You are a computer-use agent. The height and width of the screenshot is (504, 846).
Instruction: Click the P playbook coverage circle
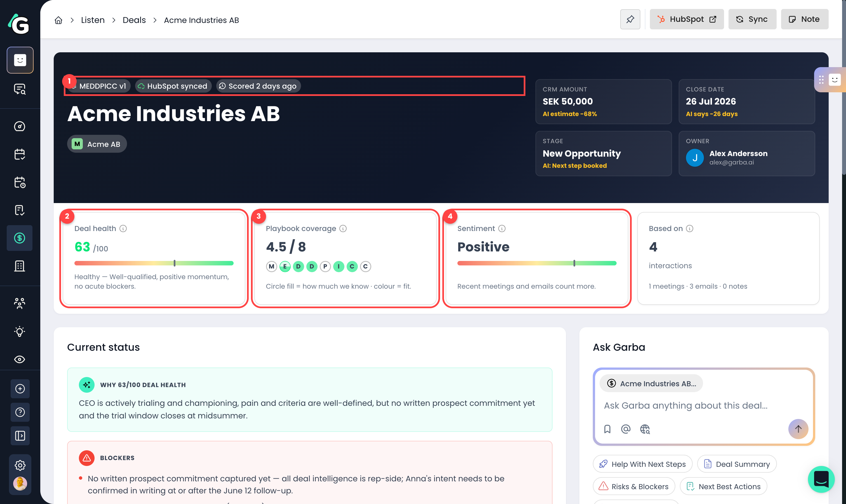pos(325,267)
